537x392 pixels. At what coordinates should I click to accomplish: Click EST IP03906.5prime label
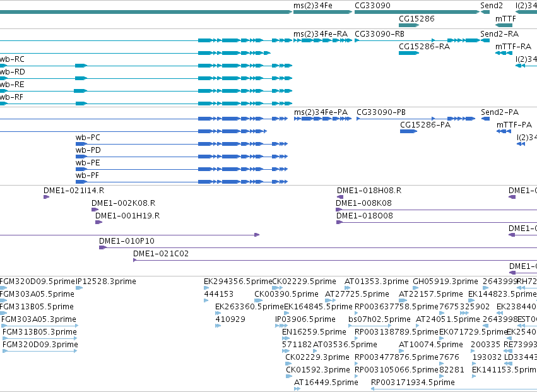click(305, 319)
